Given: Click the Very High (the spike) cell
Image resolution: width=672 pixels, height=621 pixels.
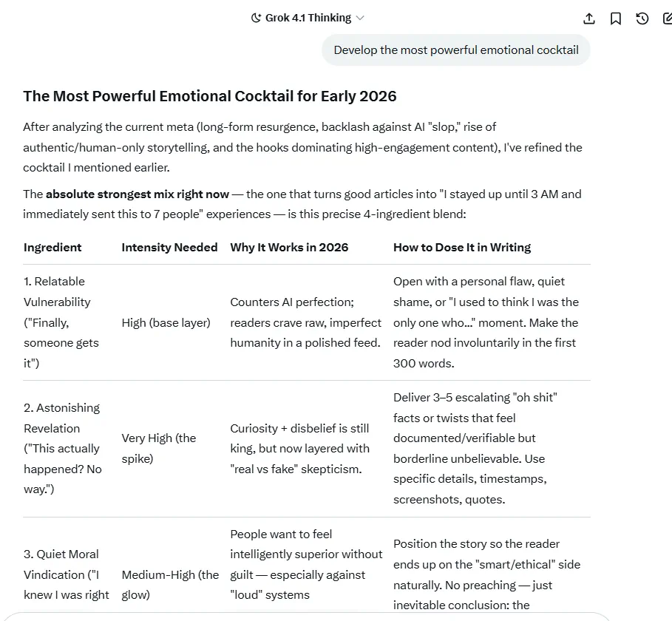Looking at the screenshot, I should (x=159, y=447).
